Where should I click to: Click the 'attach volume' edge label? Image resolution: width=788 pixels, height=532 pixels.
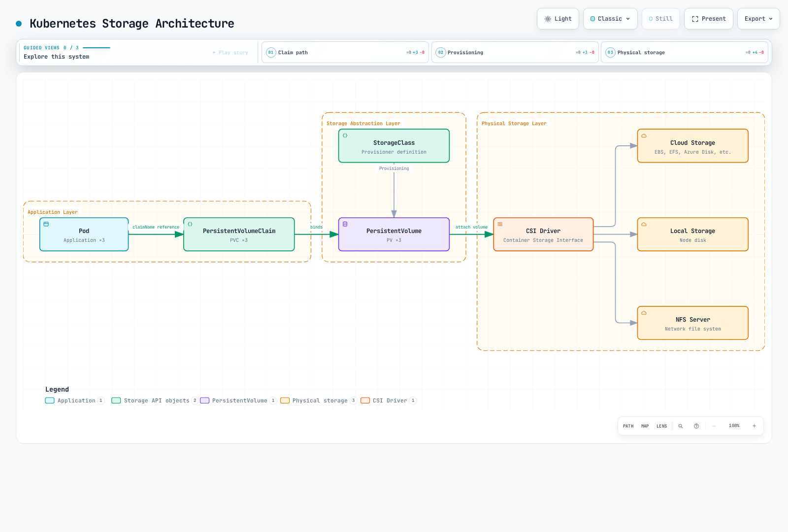471,227
